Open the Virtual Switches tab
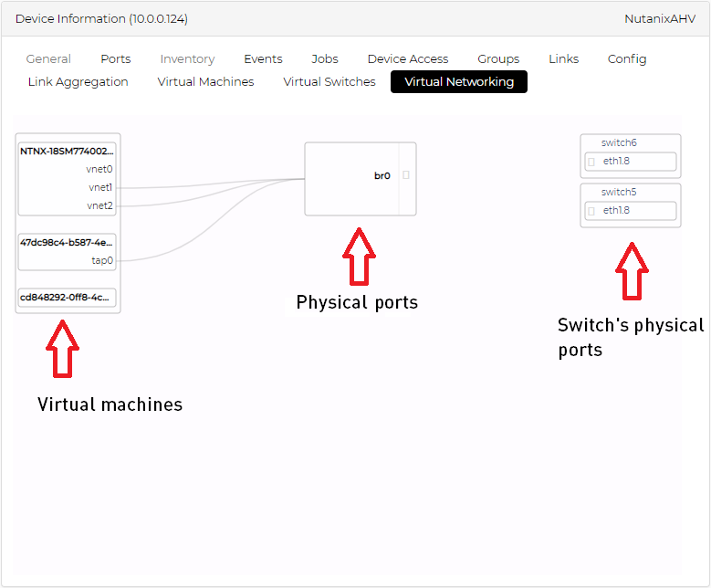This screenshot has height=588, width=711. pyautogui.click(x=329, y=81)
